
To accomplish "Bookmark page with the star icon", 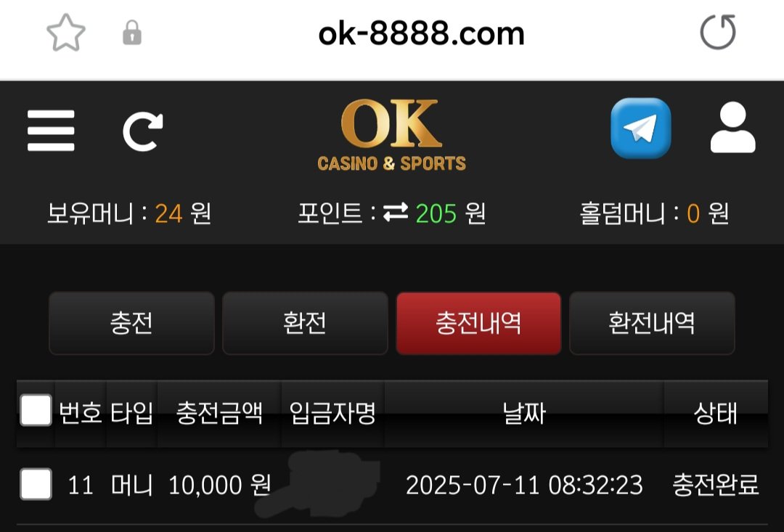I will (66, 33).
